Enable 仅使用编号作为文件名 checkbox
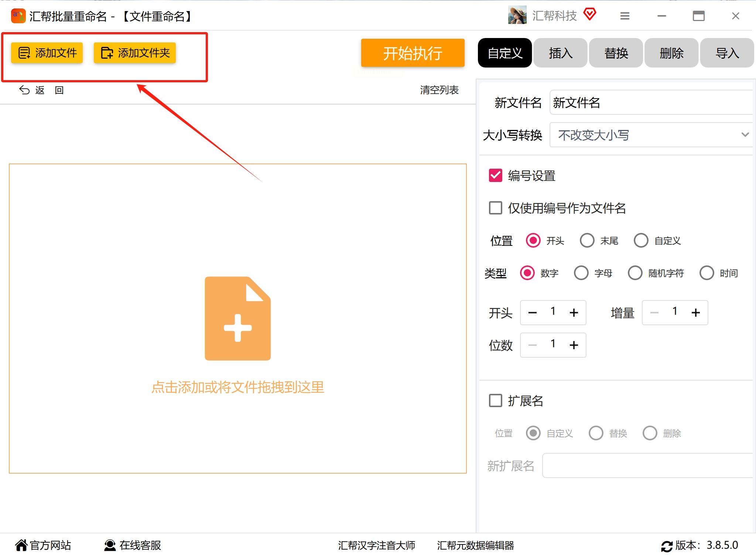This screenshot has width=756, height=557. (495, 208)
